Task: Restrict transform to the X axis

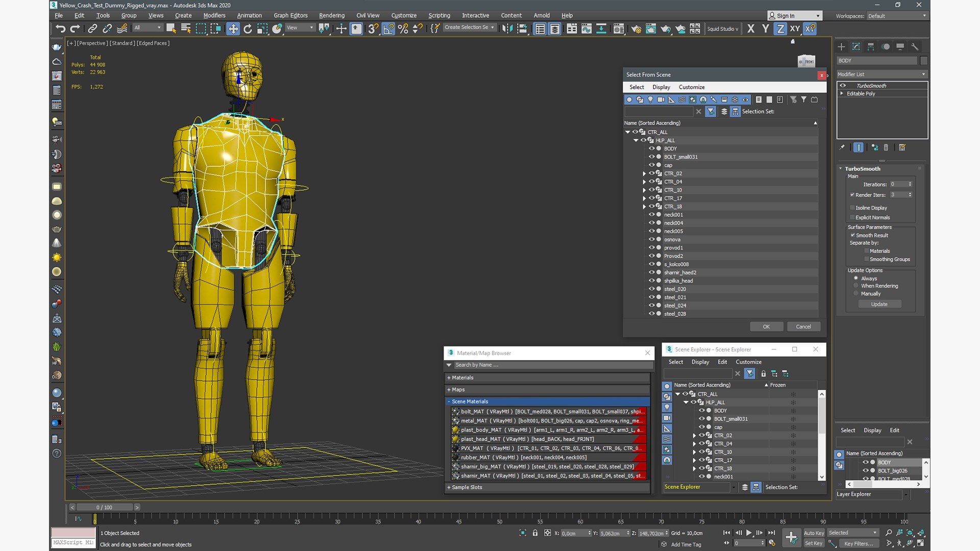Action: click(x=751, y=29)
